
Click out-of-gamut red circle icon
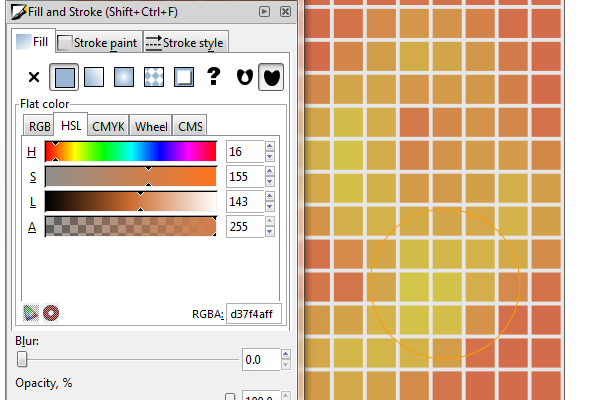click(51, 313)
